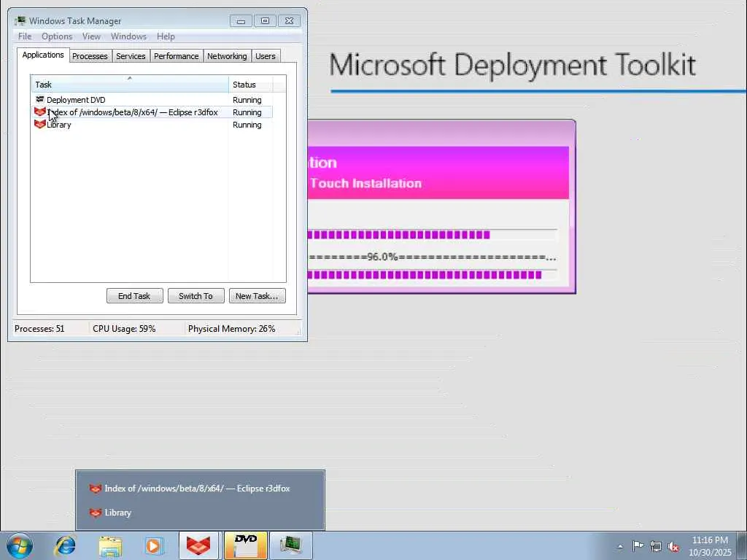Image resolution: width=747 pixels, height=560 pixels.
Task: Click the Library row icon in Task Manager
Action: pos(40,124)
